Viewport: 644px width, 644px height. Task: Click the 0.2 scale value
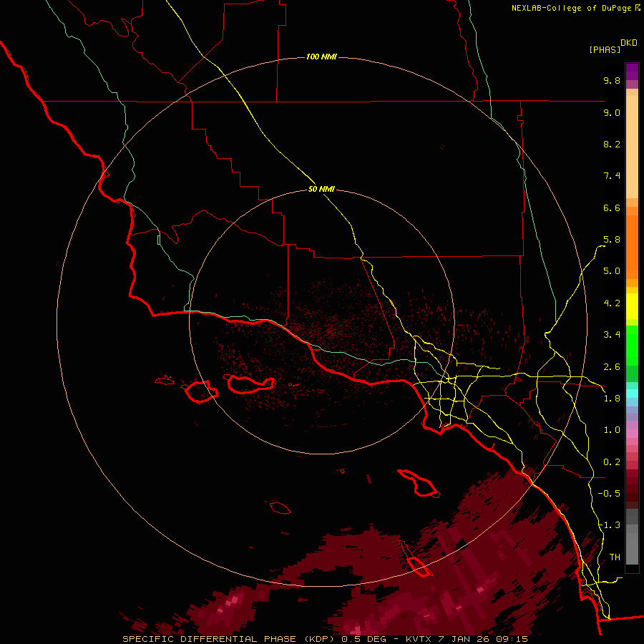point(612,462)
